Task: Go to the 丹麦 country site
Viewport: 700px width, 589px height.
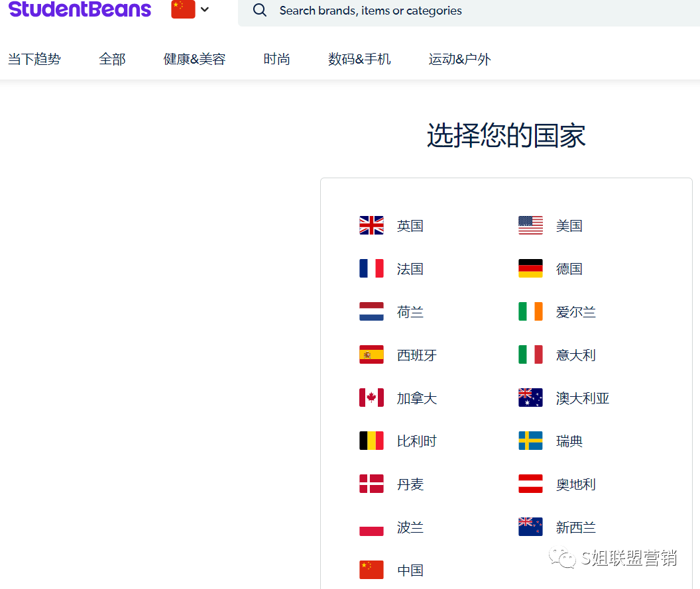Action: click(410, 484)
